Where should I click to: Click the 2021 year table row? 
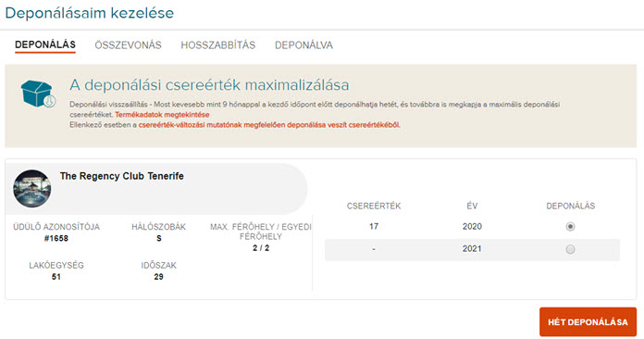point(472,249)
